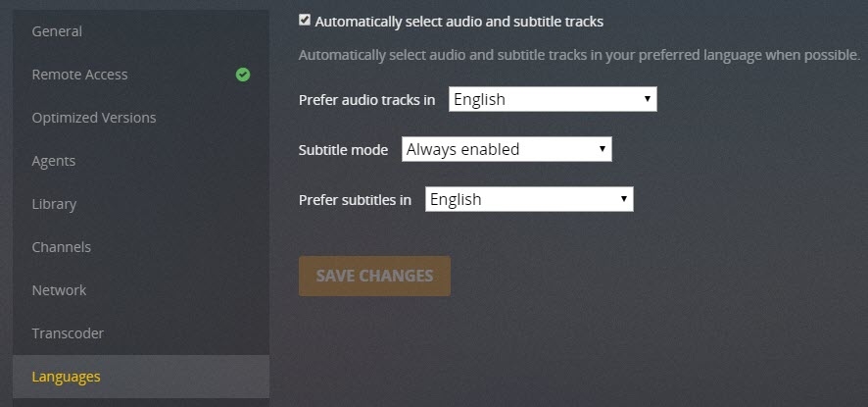Select Optimized Versions in sidebar

coord(94,118)
